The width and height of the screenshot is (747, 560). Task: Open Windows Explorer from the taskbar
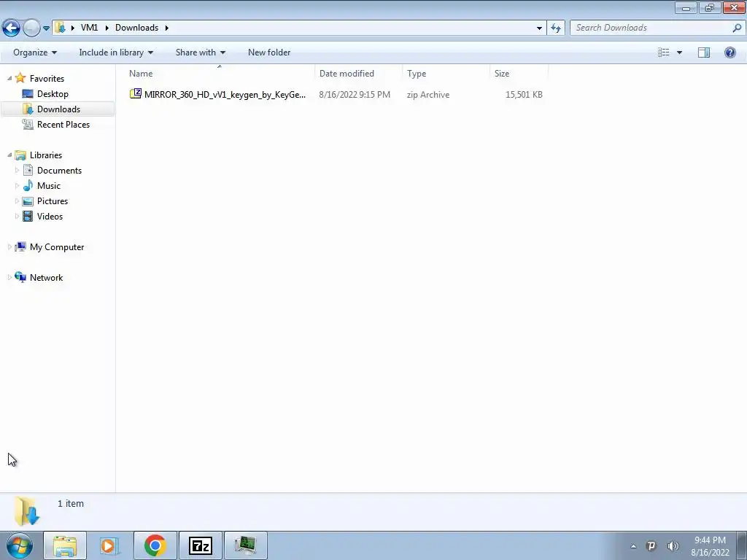click(65, 545)
